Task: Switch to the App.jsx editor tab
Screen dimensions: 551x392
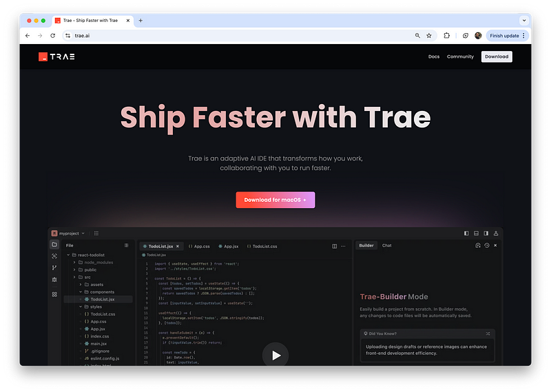Action: click(x=229, y=246)
